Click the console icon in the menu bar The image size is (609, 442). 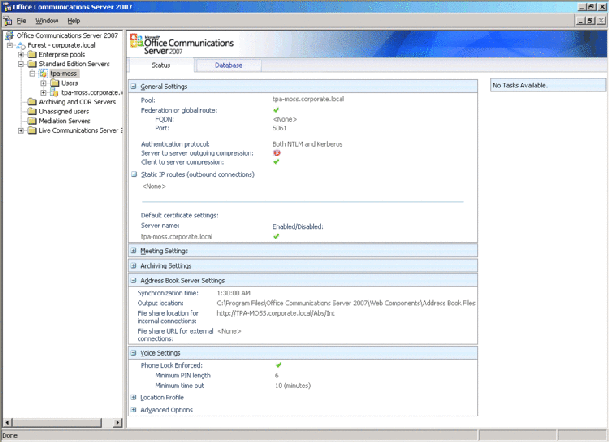(8, 21)
